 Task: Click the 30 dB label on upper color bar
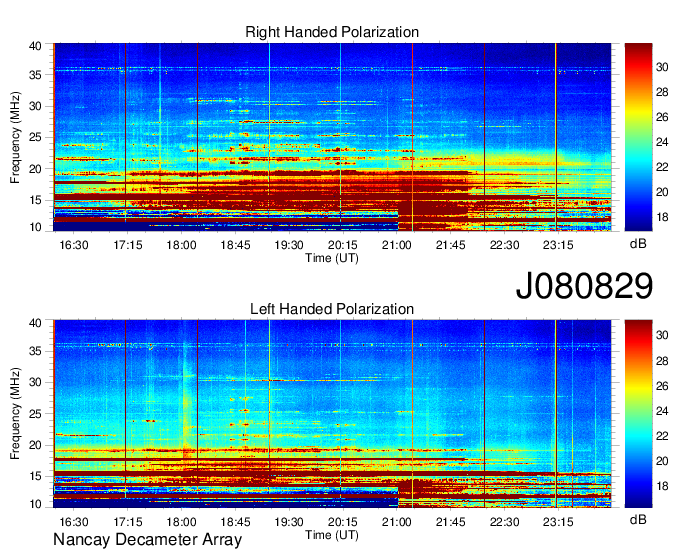click(662, 67)
